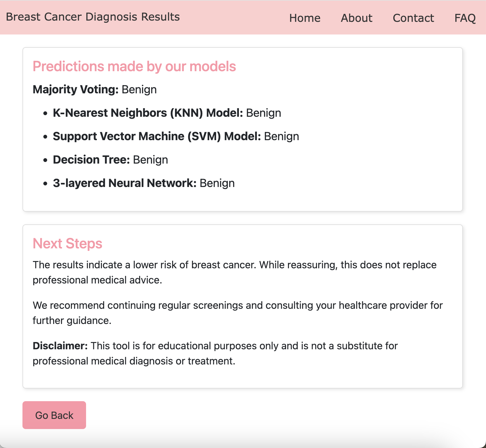Click the Decision Tree: Benign result

coord(110,160)
